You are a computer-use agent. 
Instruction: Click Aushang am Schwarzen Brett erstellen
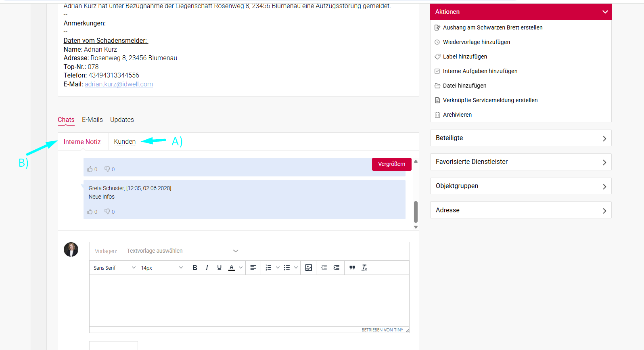point(493,27)
